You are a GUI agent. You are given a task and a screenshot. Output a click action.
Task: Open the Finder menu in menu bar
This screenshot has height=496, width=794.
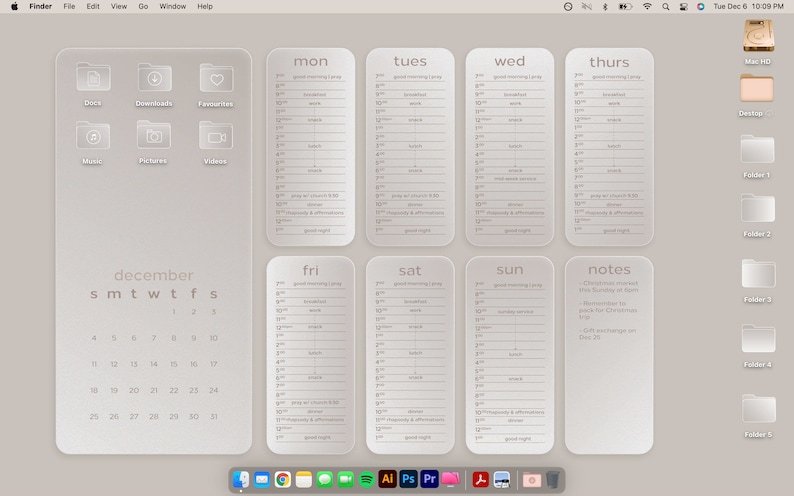click(x=41, y=7)
